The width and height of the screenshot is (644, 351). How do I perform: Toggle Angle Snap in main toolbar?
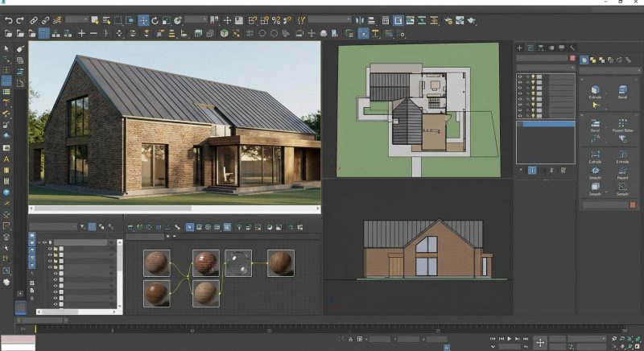[x=264, y=20]
